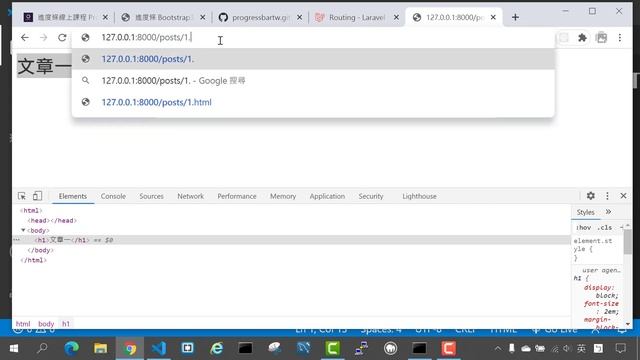
Task: Open File Explorer from the taskbar
Action: (x=100, y=348)
